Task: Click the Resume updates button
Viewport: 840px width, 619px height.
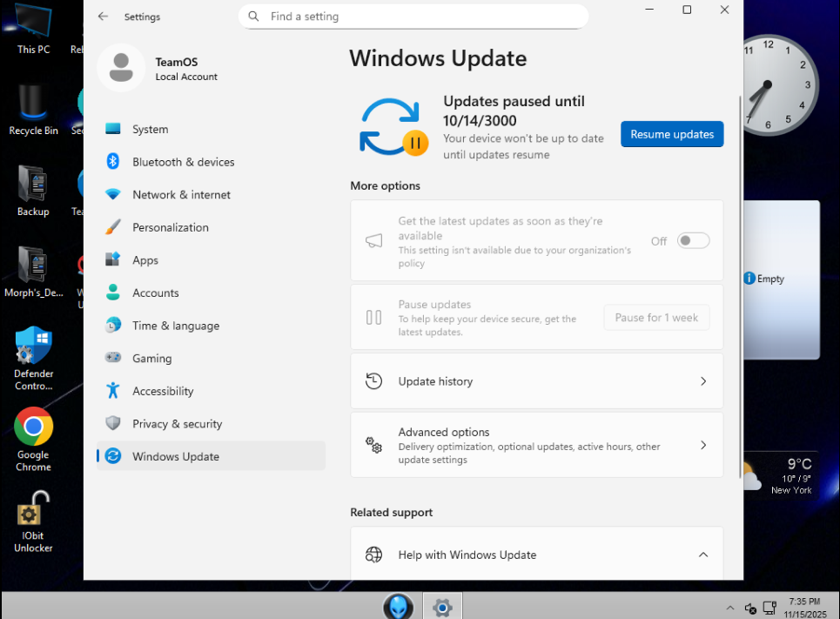Action: [672, 134]
